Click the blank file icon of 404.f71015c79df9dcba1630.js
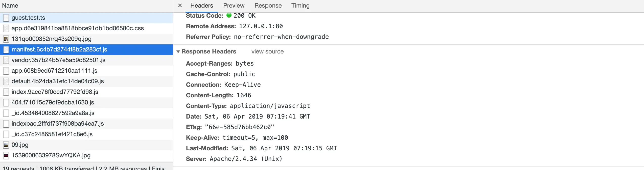This screenshot has height=170, width=644. pos(6,103)
